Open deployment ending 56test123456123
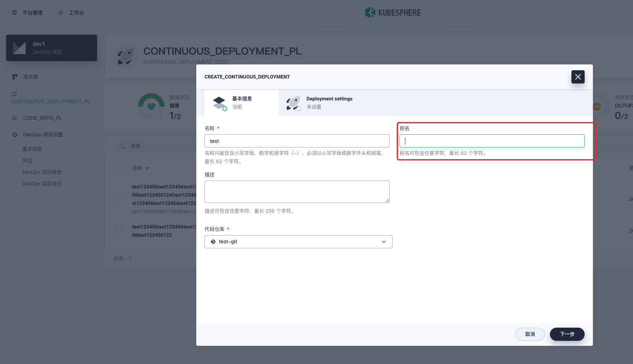The height and width of the screenshot is (364, 633). coord(164,231)
